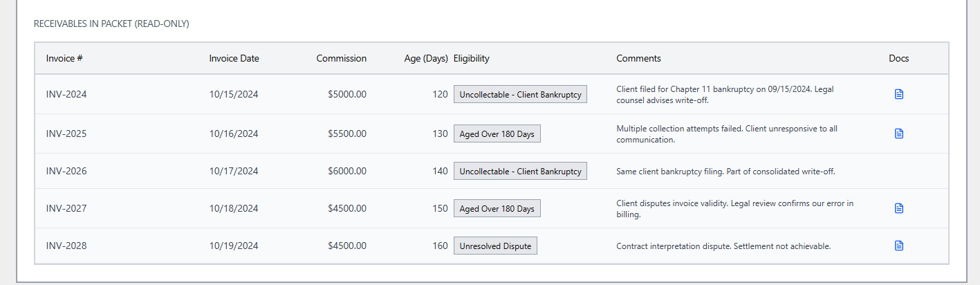Click the $5000.00 commission amount
This screenshot has height=285, width=980.
tap(347, 94)
